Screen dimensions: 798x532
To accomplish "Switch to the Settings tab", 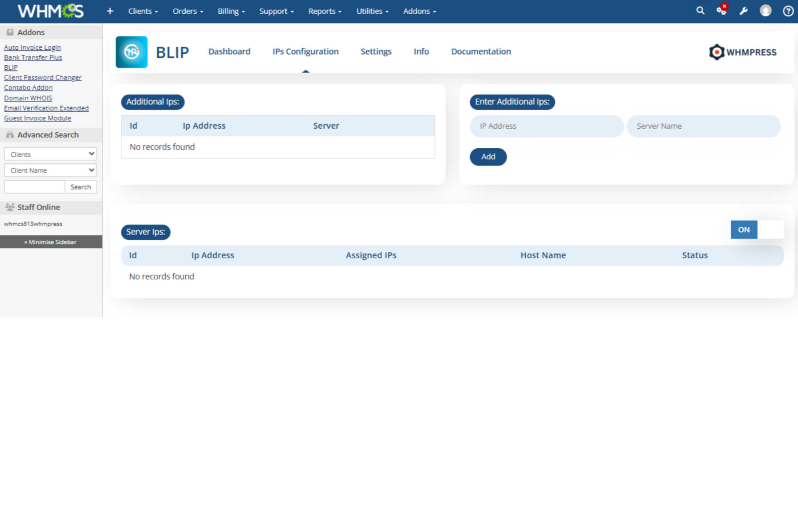I will (376, 51).
